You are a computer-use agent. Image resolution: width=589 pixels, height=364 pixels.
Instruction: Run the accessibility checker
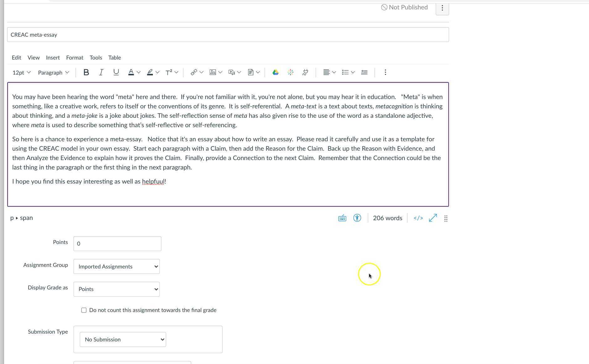357,218
